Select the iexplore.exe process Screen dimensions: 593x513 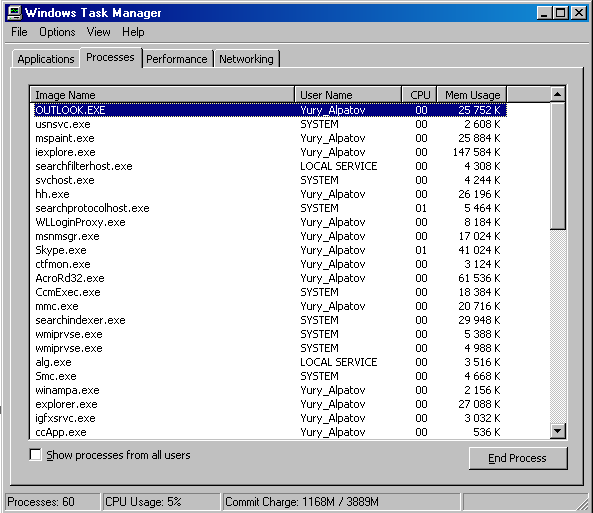pyautogui.click(x=270, y=152)
